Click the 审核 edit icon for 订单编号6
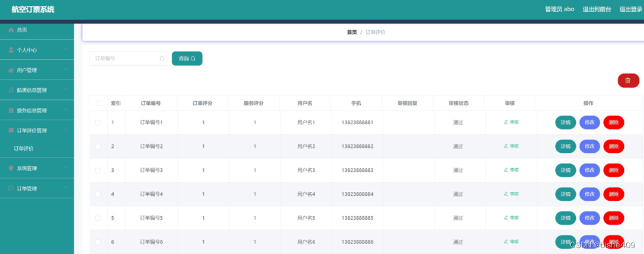The image size is (644, 254). pyautogui.click(x=505, y=242)
